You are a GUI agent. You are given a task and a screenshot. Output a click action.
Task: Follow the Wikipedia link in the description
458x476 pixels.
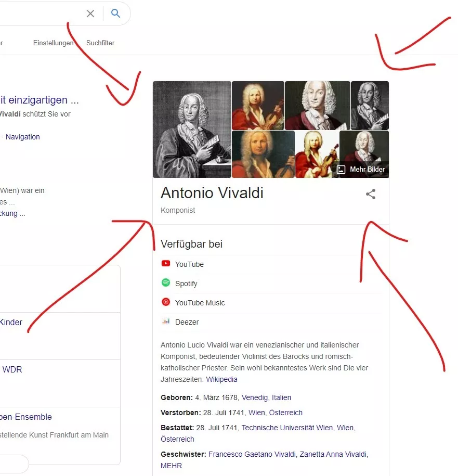(221, 379)
